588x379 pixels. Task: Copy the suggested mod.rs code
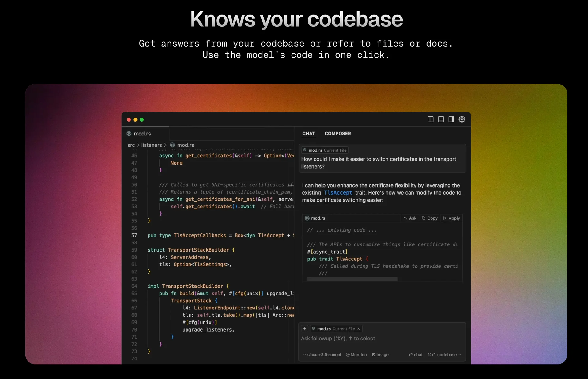430,218
